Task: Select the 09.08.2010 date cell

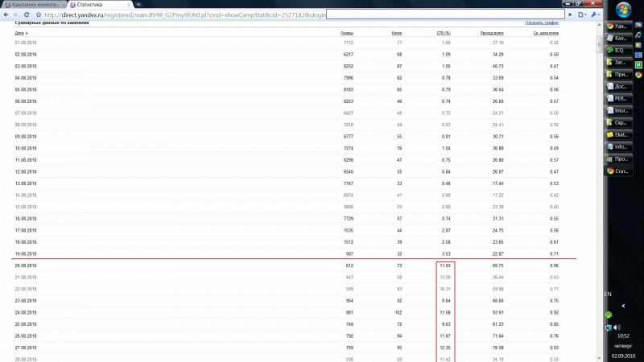Action: (x=26, y=137)
